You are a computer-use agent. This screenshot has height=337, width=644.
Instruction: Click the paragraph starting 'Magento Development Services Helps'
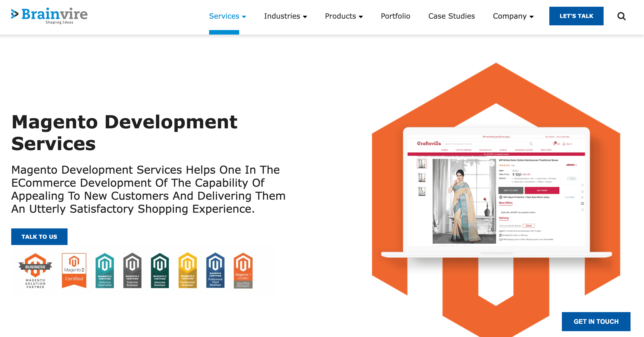(148, 189)
